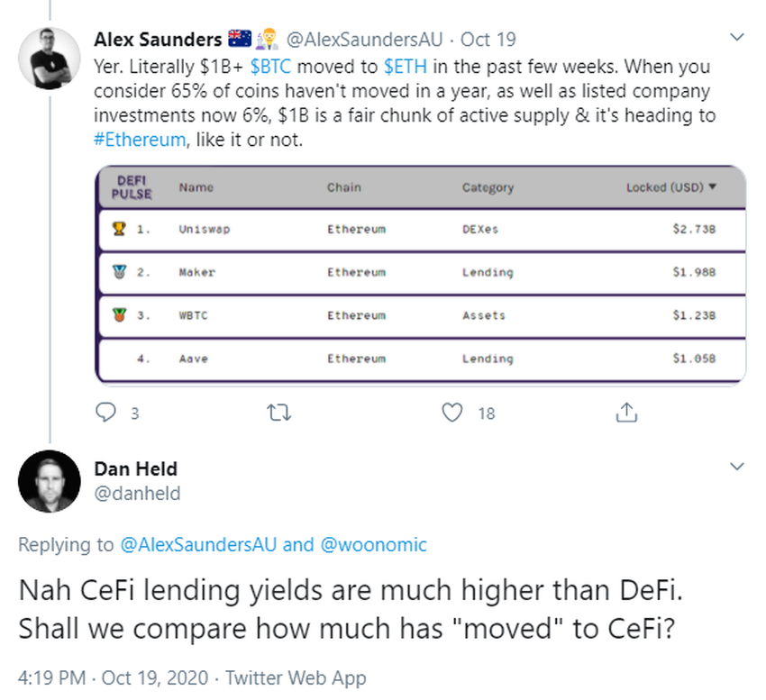Click the Oct 19 tweet timestamp
The image size is (766, 700).
pos(487,39)
